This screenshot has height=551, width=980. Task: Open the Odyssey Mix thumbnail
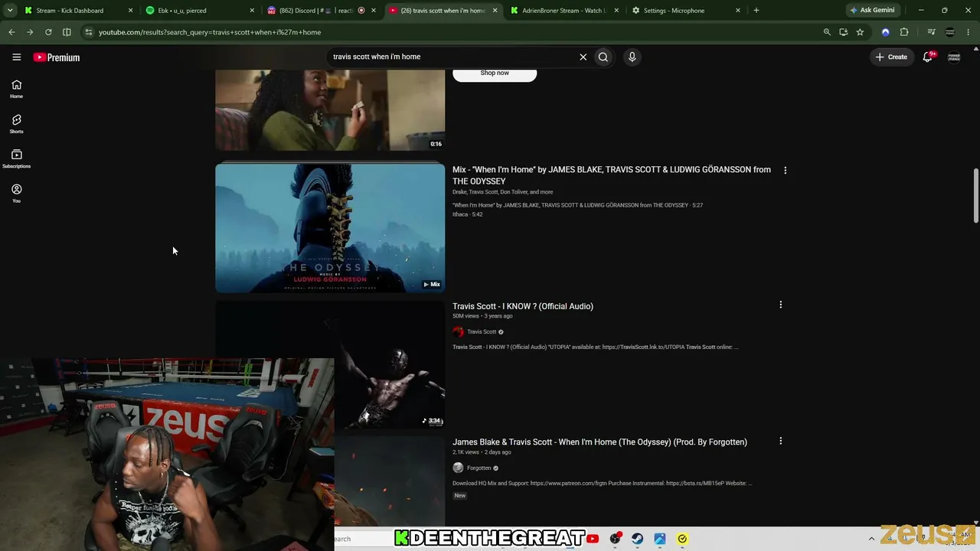(x=330, y=228)
